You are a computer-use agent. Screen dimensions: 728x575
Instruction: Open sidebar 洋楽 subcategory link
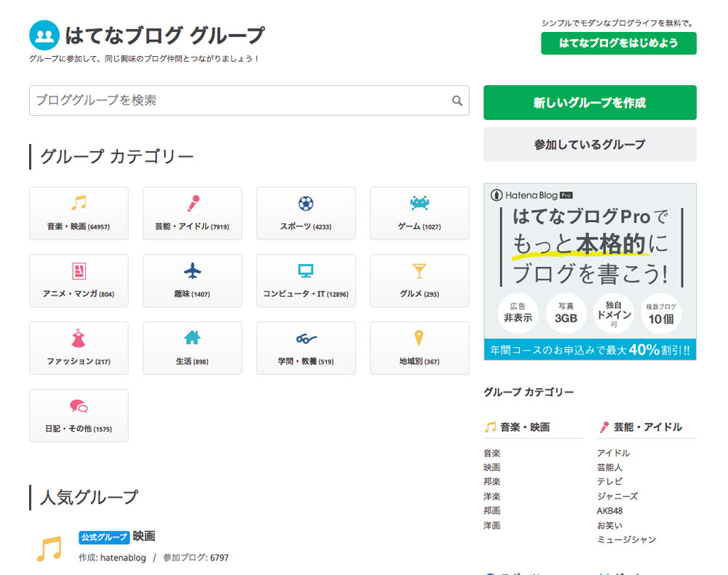(x=491, y=496)
